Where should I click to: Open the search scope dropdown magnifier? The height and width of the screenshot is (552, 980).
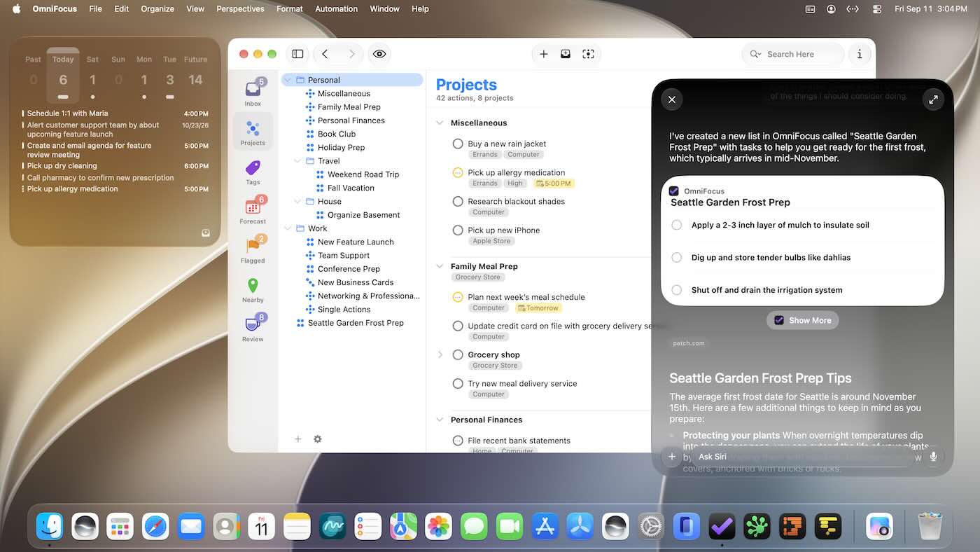[755, 54]
